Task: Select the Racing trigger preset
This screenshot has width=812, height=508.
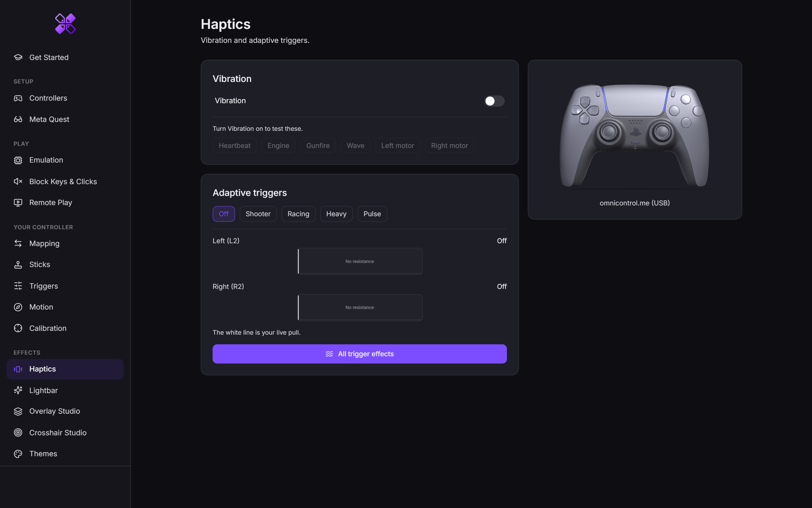Action: click(x=298, y=214)
